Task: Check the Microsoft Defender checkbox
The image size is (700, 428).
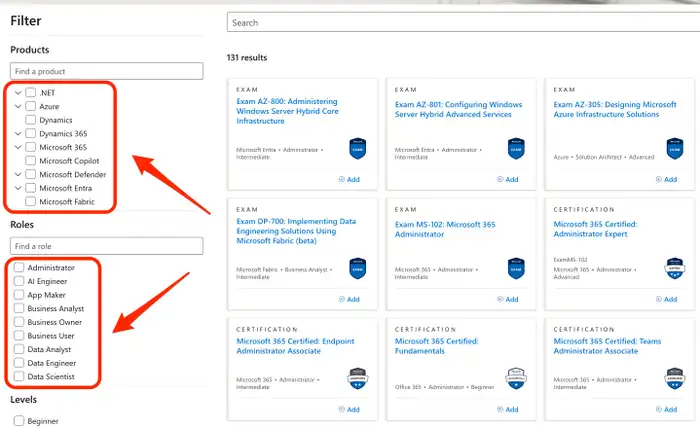Action: (x=30, y=174)
